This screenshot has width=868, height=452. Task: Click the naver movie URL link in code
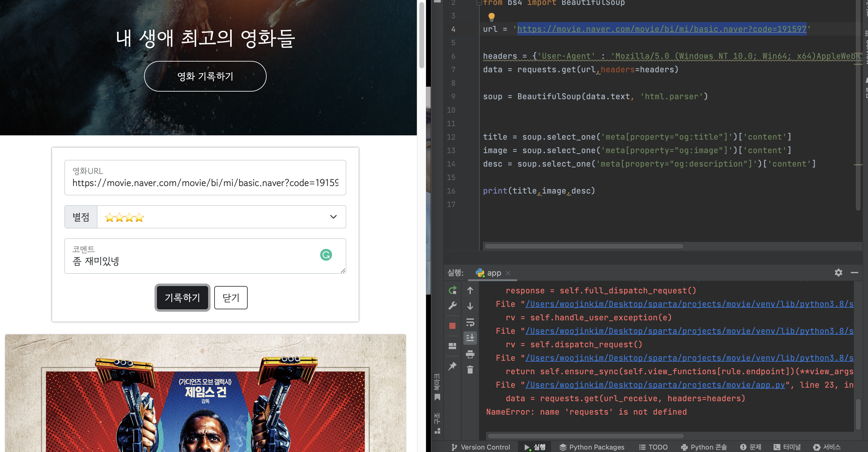[x=662, y=29]
